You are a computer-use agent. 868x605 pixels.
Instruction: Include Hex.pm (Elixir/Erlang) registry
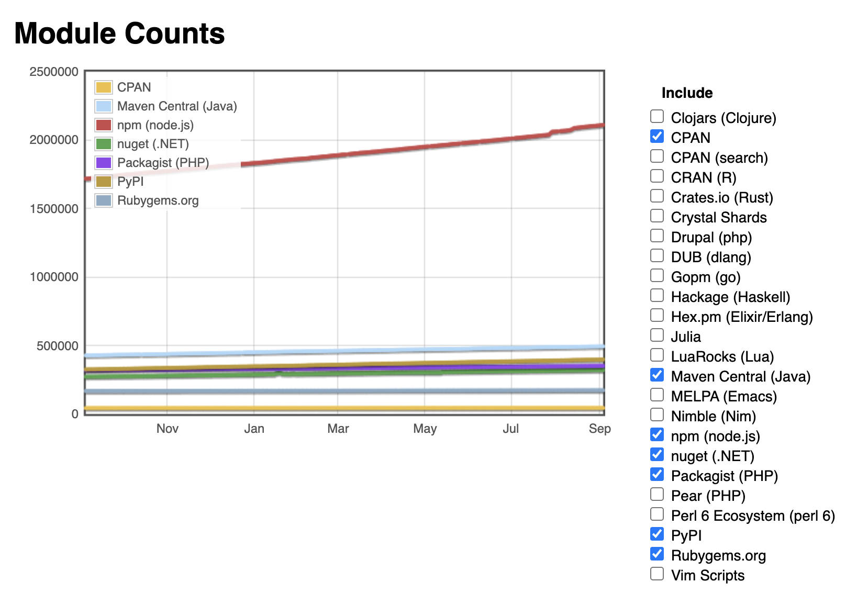tap(657, 315)
